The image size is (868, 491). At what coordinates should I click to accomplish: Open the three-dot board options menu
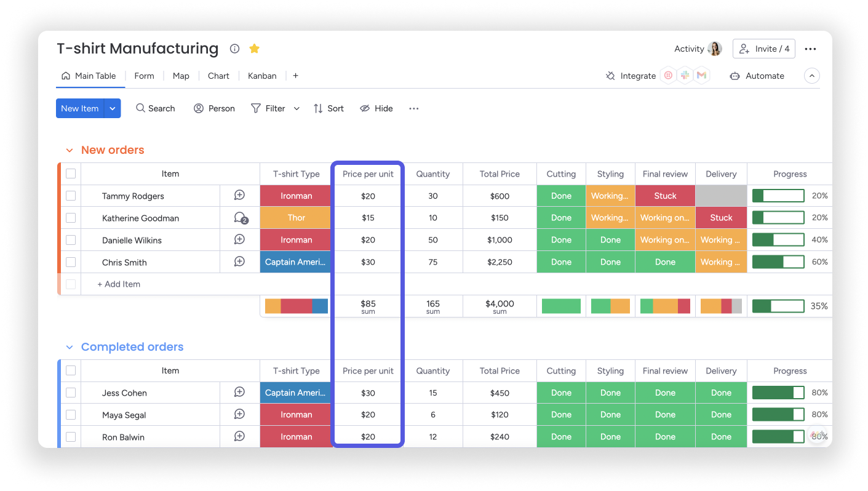(x=810, y=49)
